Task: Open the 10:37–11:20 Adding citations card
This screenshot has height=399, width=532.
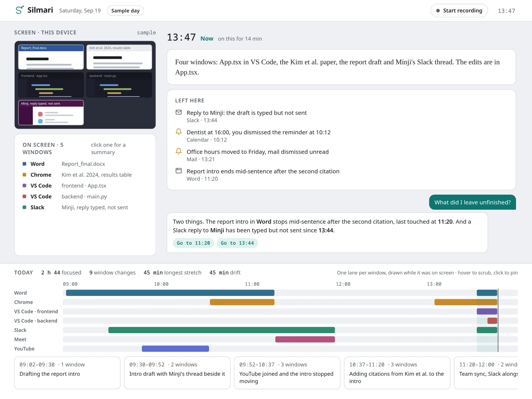Action: 397,373
